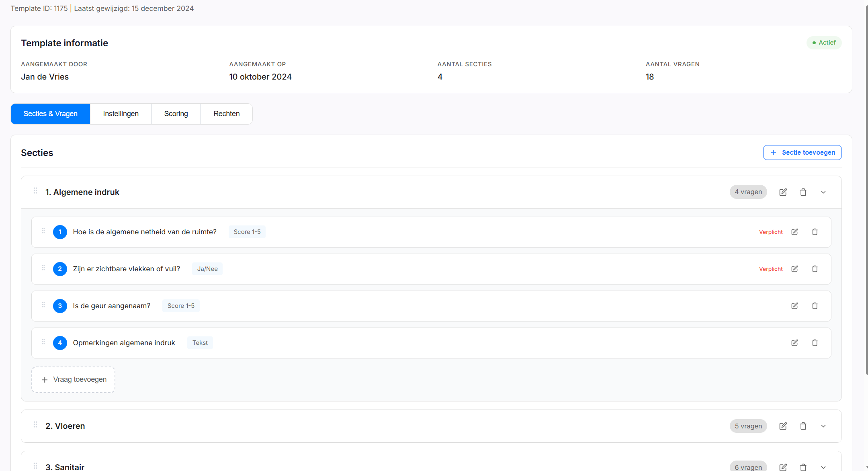Click the 'Verplicht' label on question 1
868x471 pixels.
point(770,232)
